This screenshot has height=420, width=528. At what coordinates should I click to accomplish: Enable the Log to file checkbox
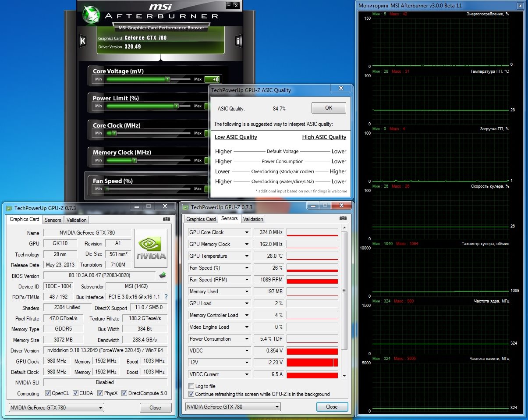[191, 386]
